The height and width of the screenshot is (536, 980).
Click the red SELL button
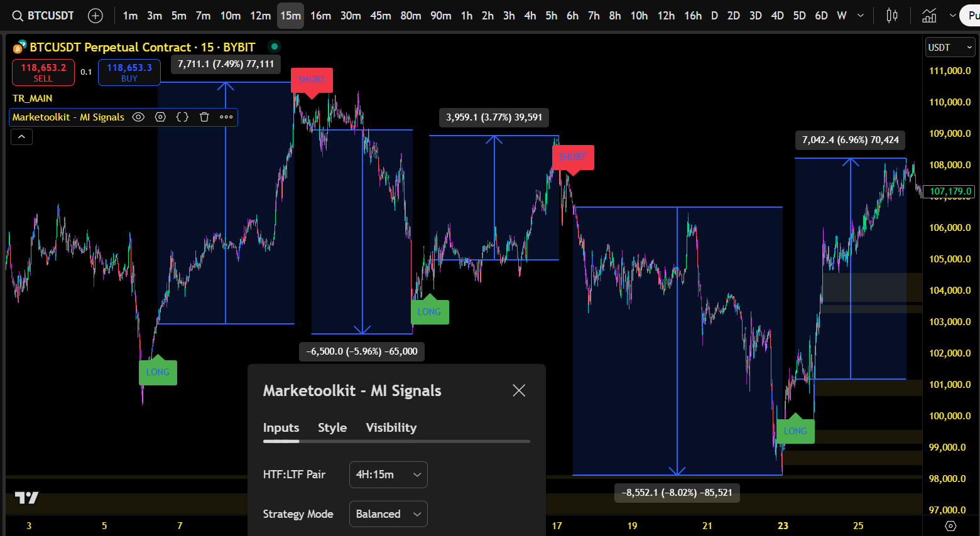pos(43,72)
